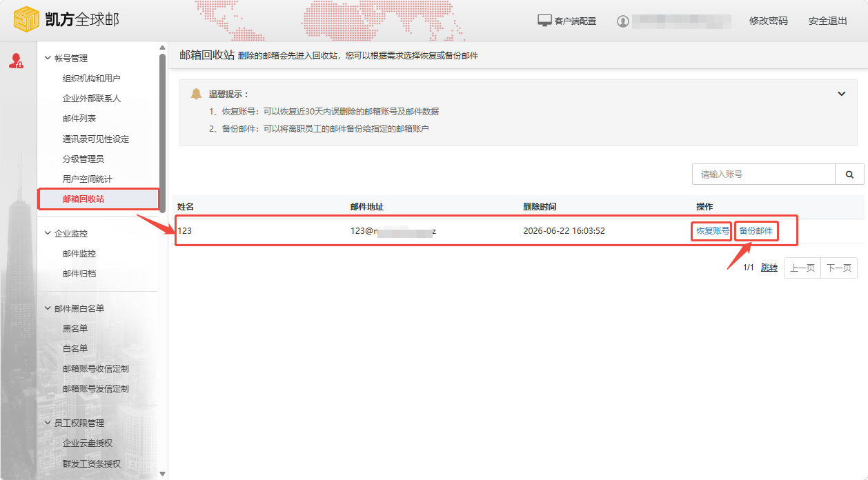Open the 客户端配置 monitor icon
This screenshot has width=868, height=480.
[x=545, y=21]
